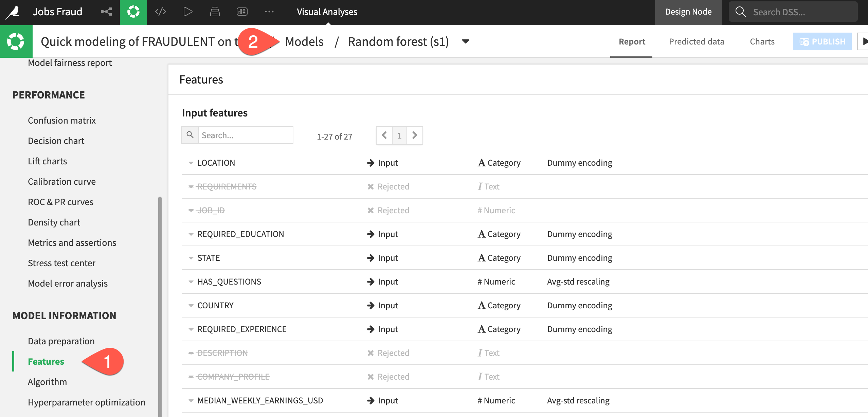Image resolution: width=868 pixels, height=417 pixels.
Task: Switch to the Predicted data tab
Action: point(696,41)
